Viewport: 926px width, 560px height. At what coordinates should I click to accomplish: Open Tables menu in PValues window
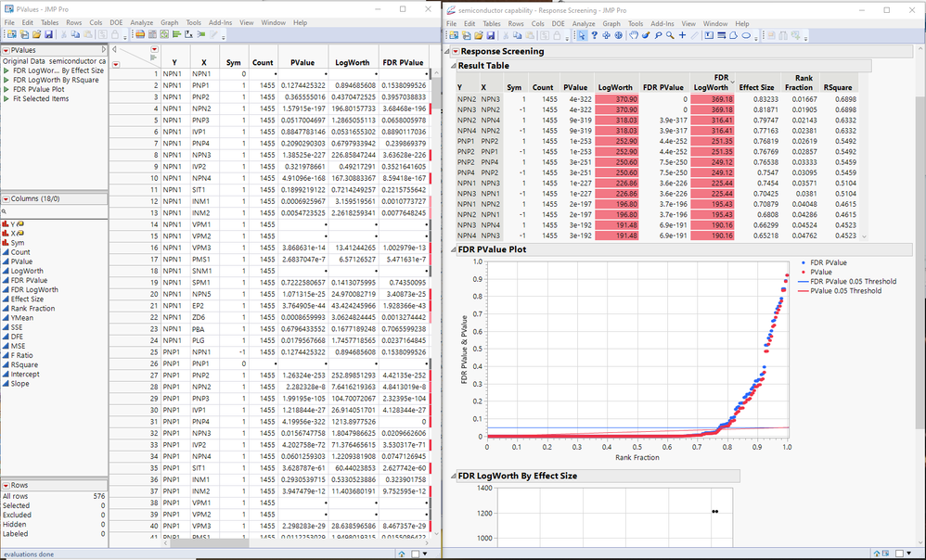[49, 22]
